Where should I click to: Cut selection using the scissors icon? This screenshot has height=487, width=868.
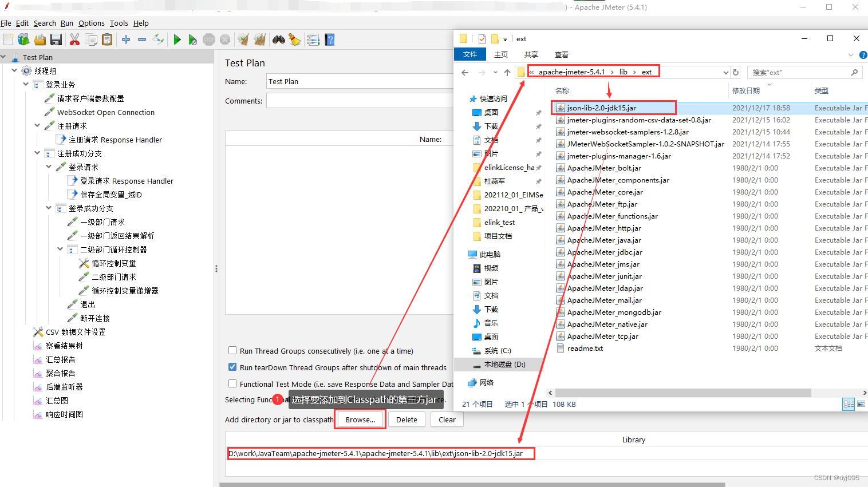pyautogui.click(x=74, y=39)
